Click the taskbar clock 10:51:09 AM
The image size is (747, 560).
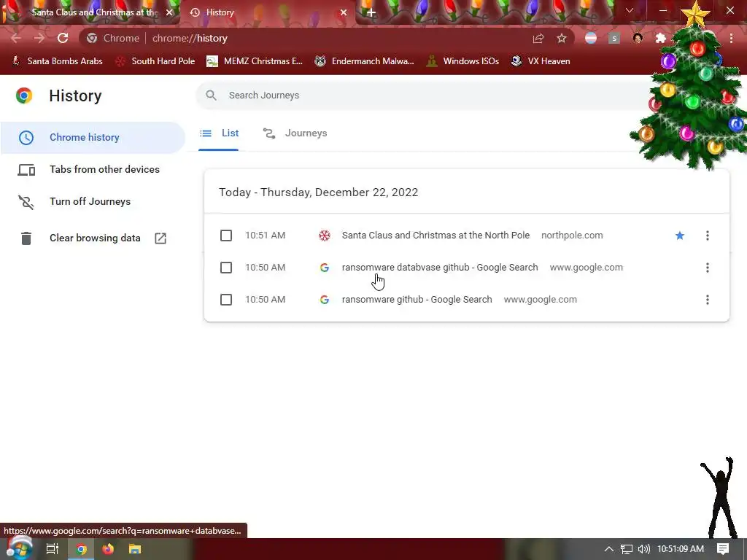(681, 549)
